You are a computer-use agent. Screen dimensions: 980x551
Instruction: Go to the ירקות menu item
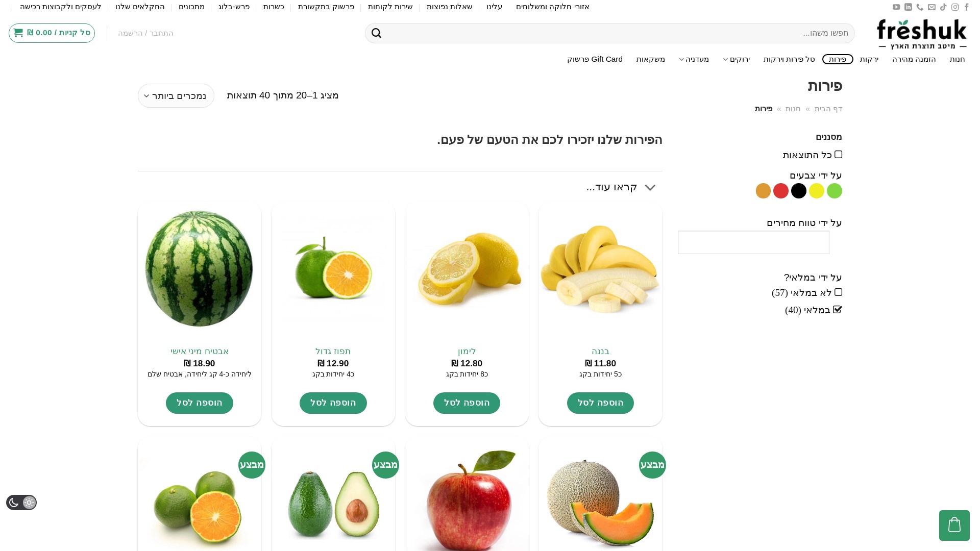pos(869,59)
